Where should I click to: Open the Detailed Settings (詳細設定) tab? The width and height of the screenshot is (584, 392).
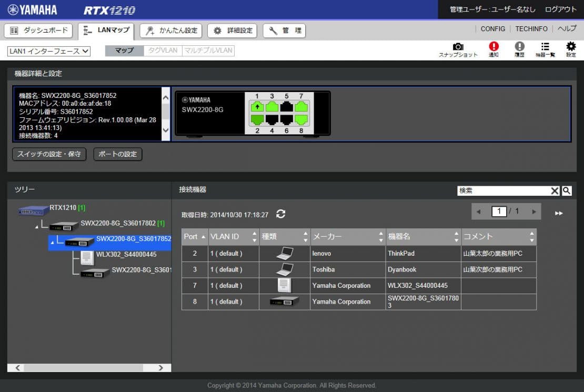coord(233,31)
